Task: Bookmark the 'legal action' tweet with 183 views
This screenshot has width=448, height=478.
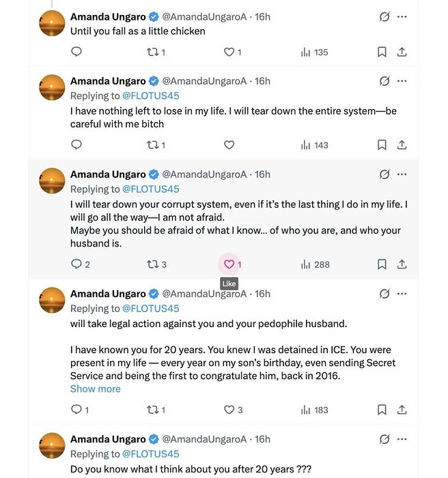Action: (x=382, y=410)
